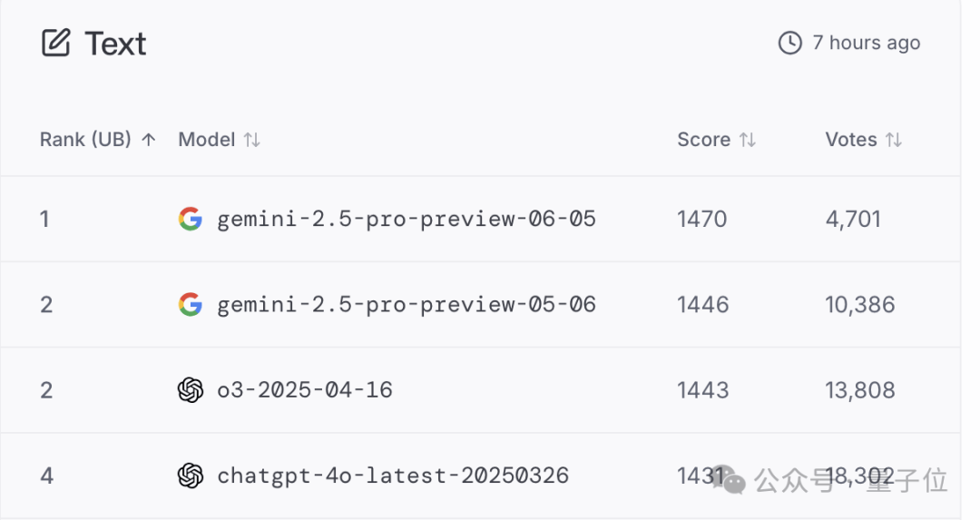The height and width of the screenshot is (520, 980).
Task: Click Google logo next to gemini-2.5-pro-preview-06-05
Action: tap(191, 219)
